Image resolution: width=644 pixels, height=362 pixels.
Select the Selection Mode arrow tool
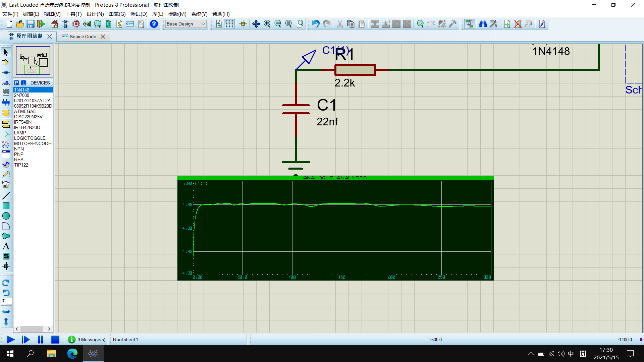coord(6,52)
